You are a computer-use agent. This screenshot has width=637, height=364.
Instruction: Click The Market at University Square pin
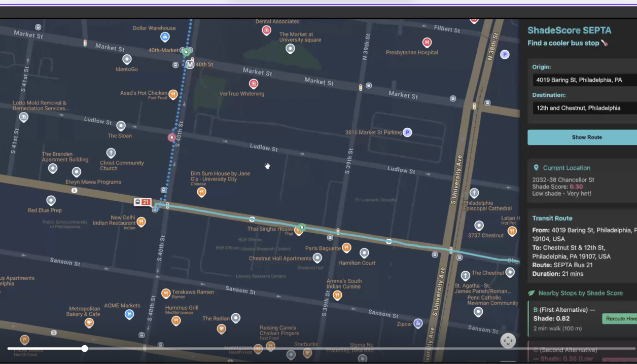pos(290,49)
